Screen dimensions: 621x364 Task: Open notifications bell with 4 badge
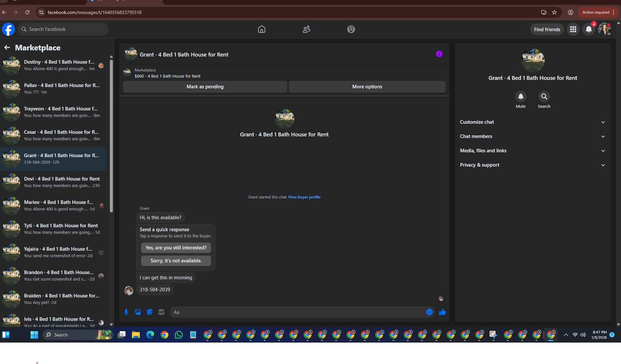[589, 30]
